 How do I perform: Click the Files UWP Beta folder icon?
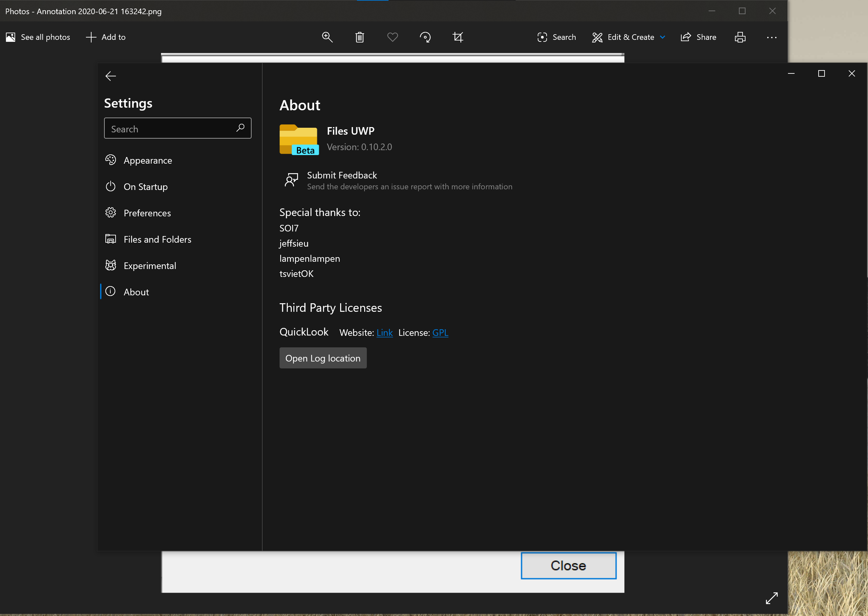[x=299, y=140]
